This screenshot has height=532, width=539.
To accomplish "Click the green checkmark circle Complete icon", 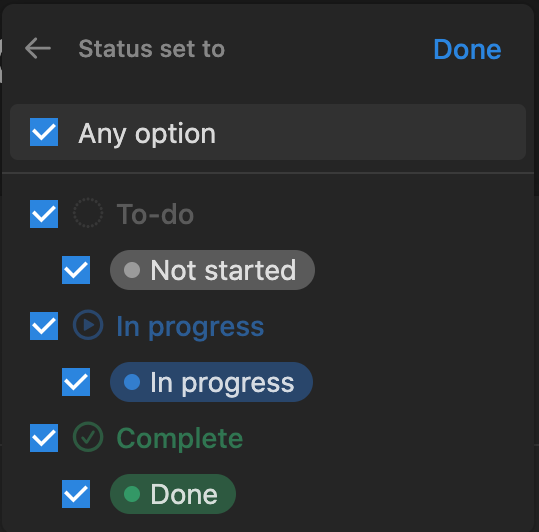I will [88, 437].
